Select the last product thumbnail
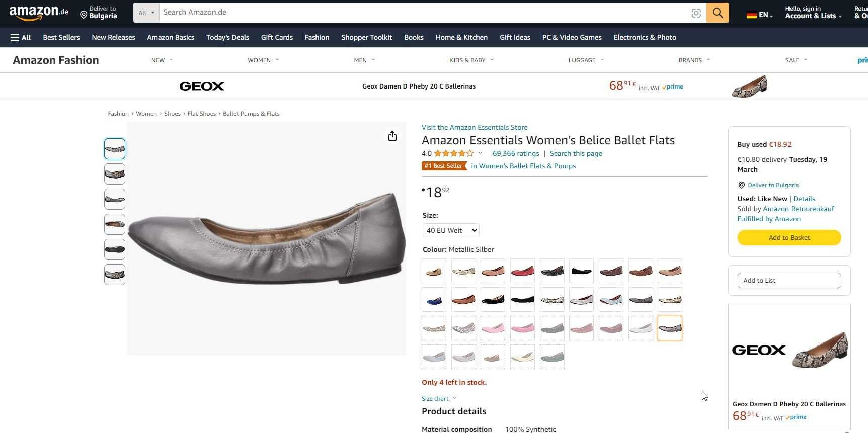This screenshot has height=433, width=868. [115, 275]
